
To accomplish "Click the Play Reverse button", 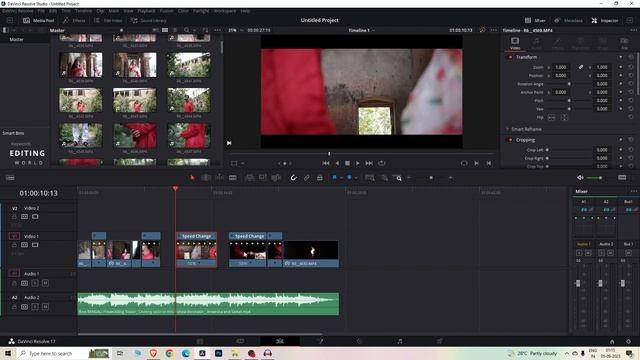I will point(337,163).
